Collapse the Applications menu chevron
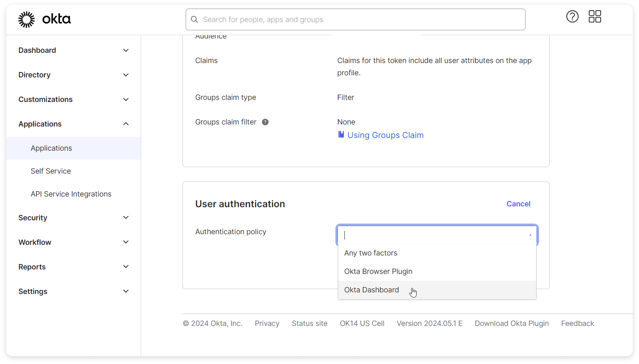Screen dimensions: 639x364 click(x=126, y=124)
